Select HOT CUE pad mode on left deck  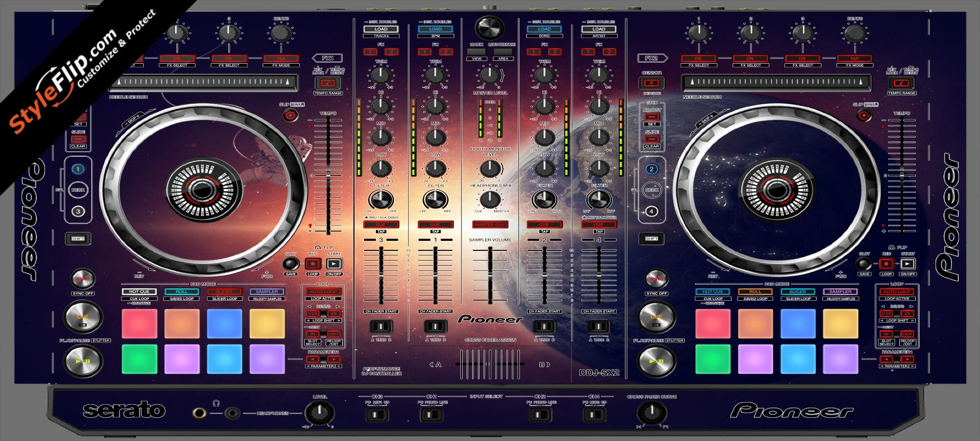pyautogui.click(x=139, y=292)
